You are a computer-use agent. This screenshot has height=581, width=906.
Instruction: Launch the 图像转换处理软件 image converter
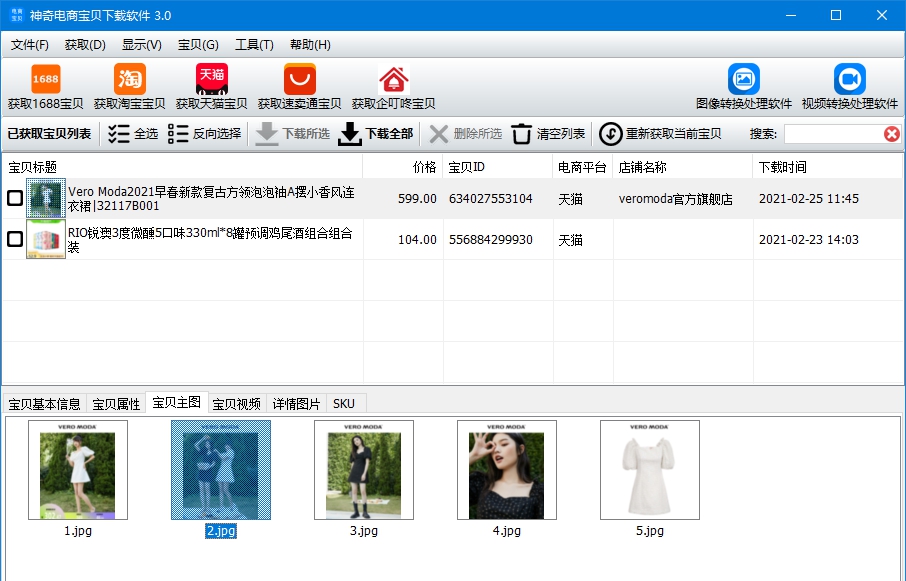click(743, 80)
